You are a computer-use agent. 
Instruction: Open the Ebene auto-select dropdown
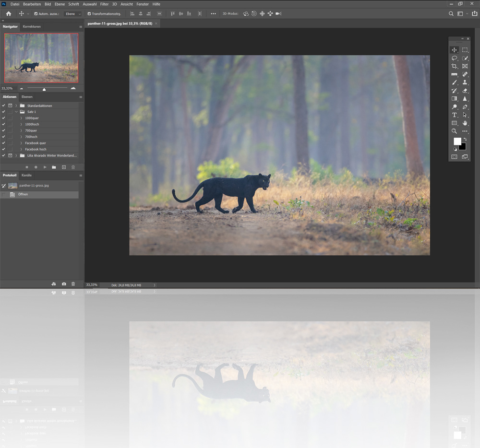tap(73, 14)
